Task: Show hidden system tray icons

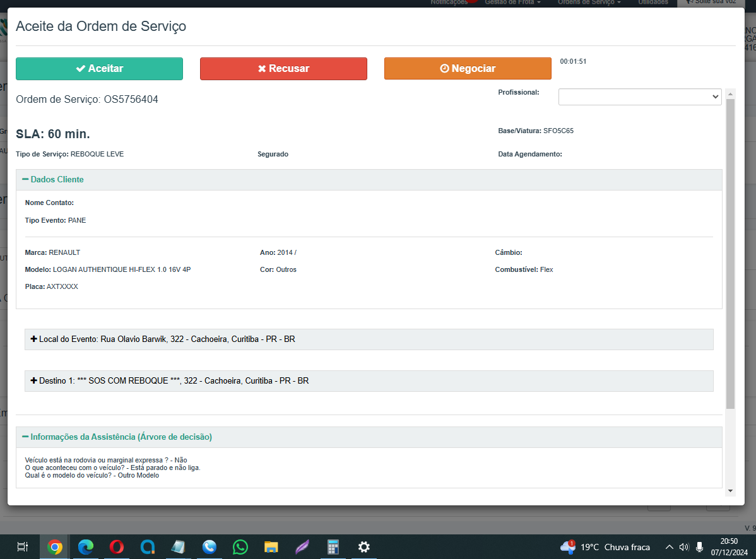Action: (669, 547)
